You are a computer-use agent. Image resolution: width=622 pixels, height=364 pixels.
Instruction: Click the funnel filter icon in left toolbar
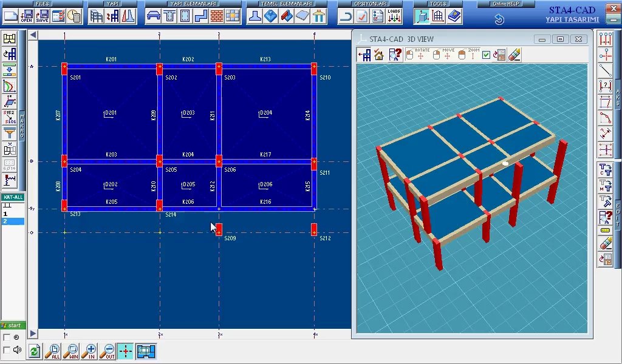[x=10, y=133]
